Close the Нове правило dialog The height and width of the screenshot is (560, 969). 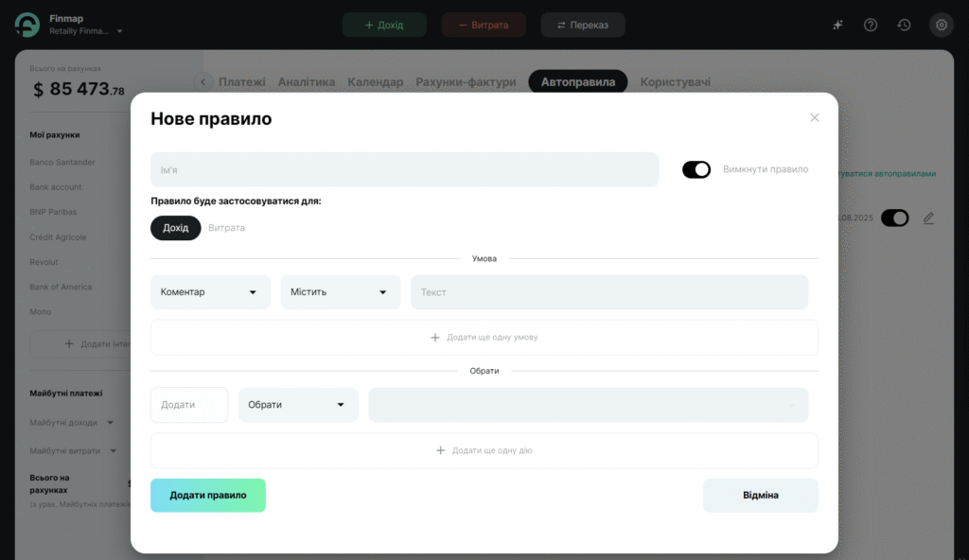815,118
